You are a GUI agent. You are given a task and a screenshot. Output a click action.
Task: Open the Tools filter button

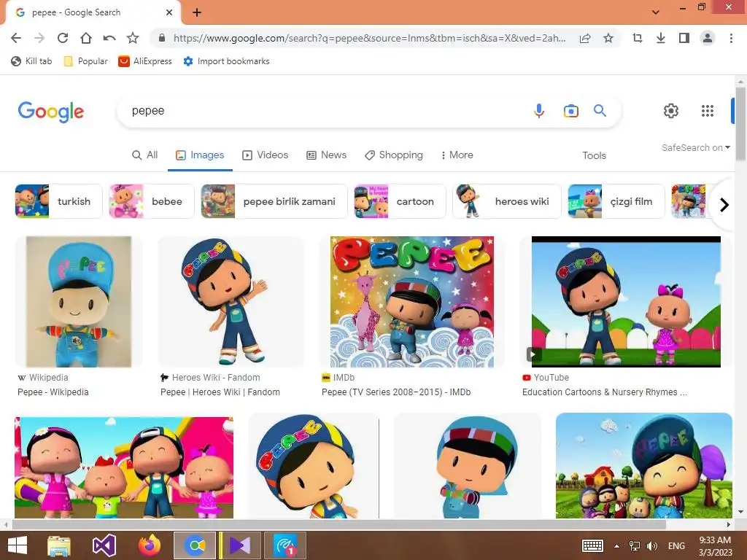tap(594, 156)
